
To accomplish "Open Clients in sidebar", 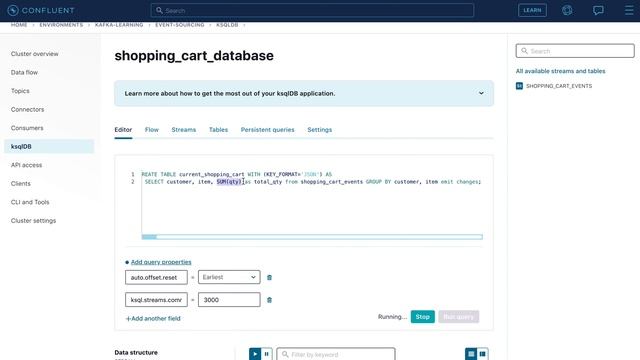I will tap(20, 184).
